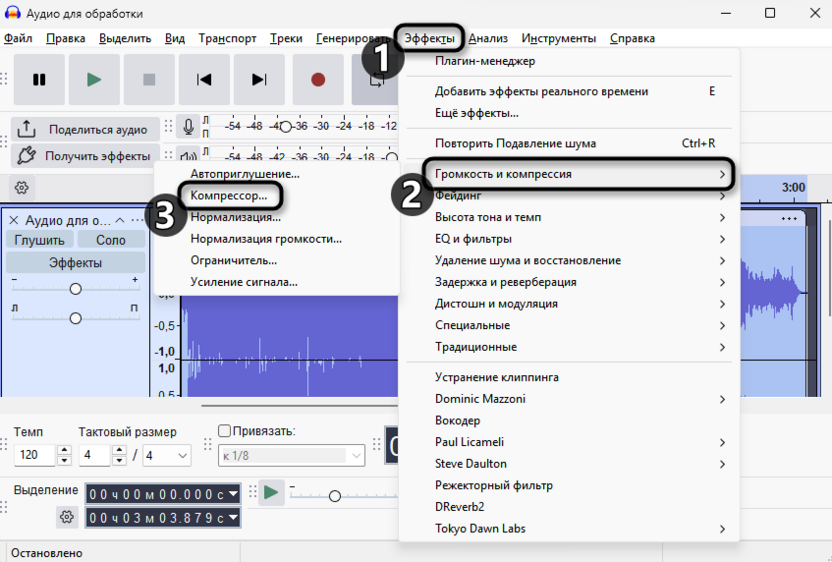Open track Эффекты panel button
The image size is (832, 562).
pyautogui.click(x=75, y=263)
